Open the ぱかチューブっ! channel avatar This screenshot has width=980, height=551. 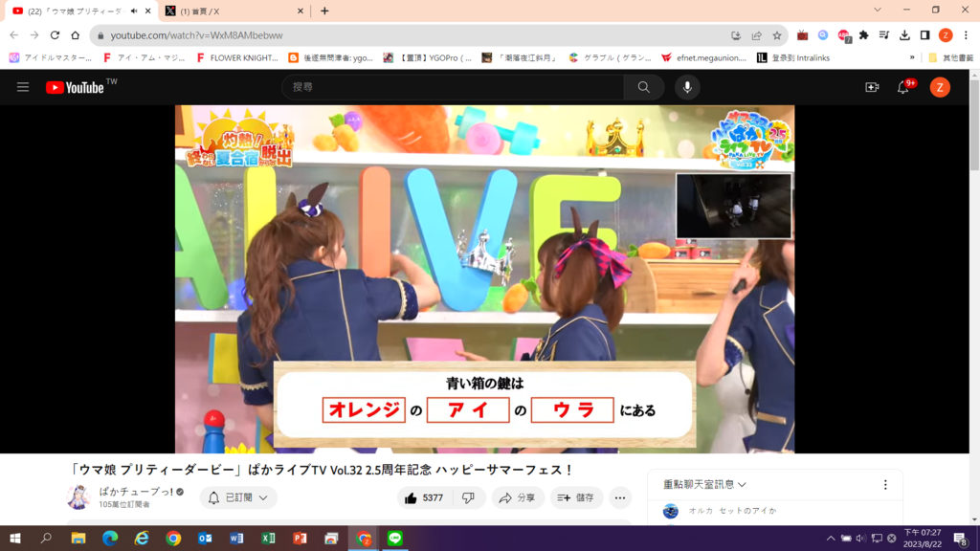tap(78, 497)
